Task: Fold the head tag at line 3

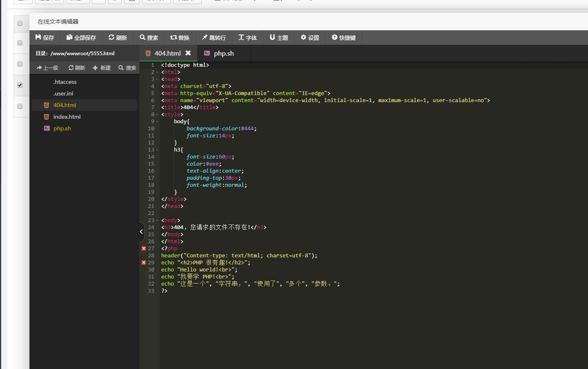Action: (157, 79)
